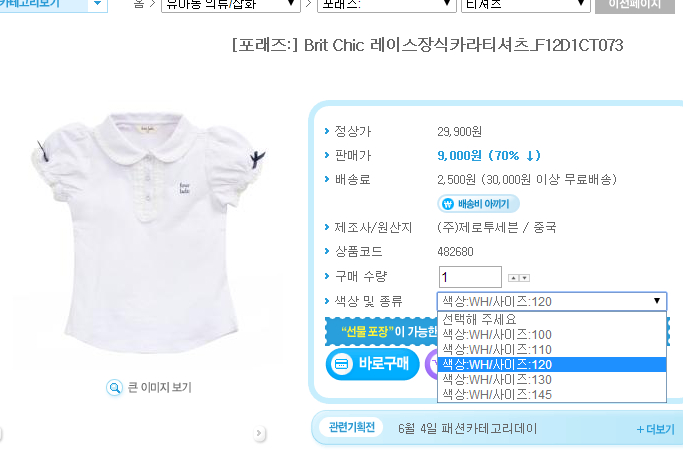
Task: Decrease quantity with the down arrow
Action: pos(524,278)
